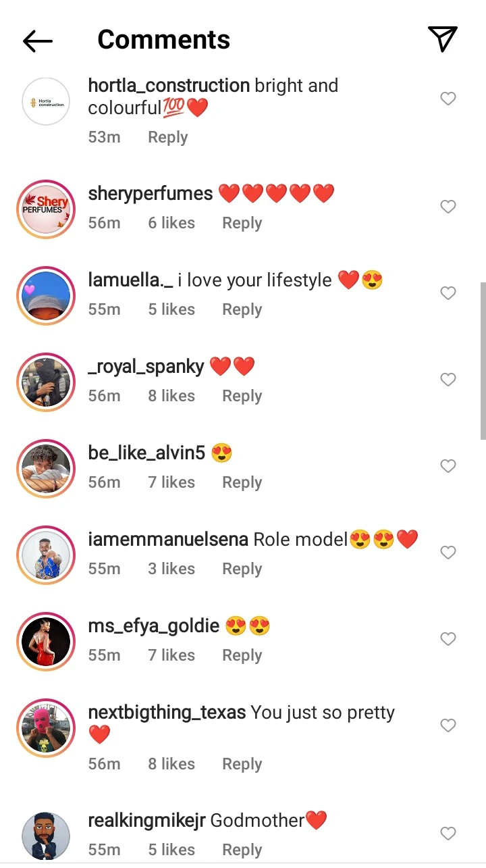Like sheryperfumes' comment heart icon
Image resolution: width=486 pixels, height=868 pixels.
click(448, 207)
